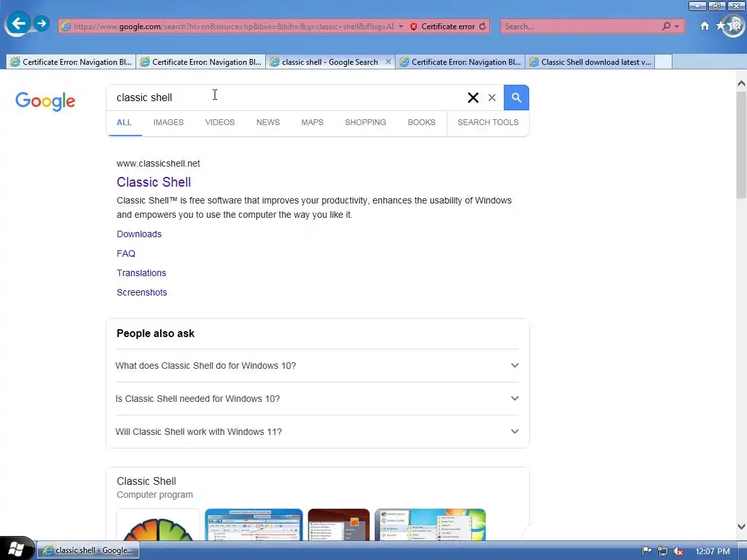Close the classic shell - Google Search tab

pyautogui.click(x=388, y=62)
